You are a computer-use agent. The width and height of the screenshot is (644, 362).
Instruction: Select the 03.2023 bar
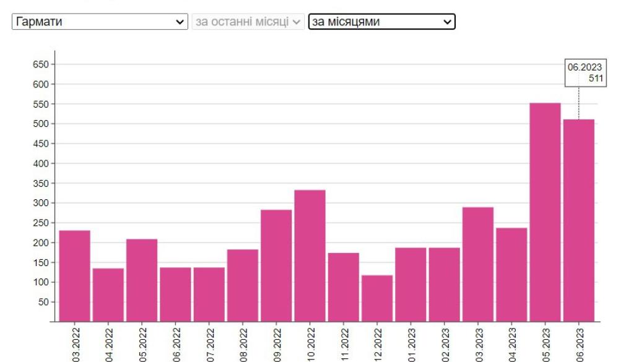pos(477,264)
